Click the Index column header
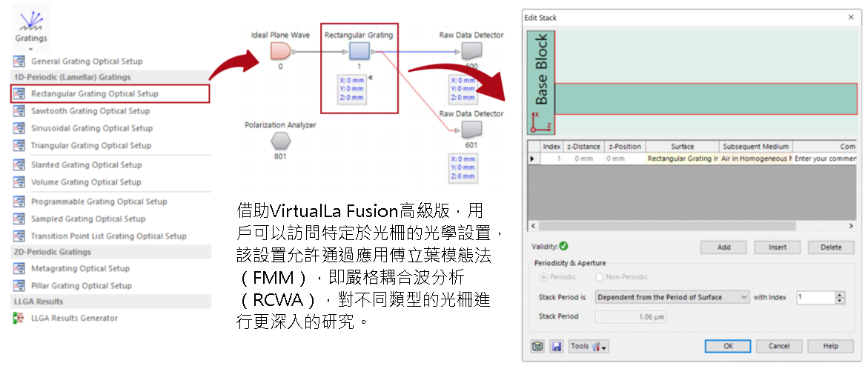Image resolution: width=868 pixels, height=366 pixels. tap(551, 147)
